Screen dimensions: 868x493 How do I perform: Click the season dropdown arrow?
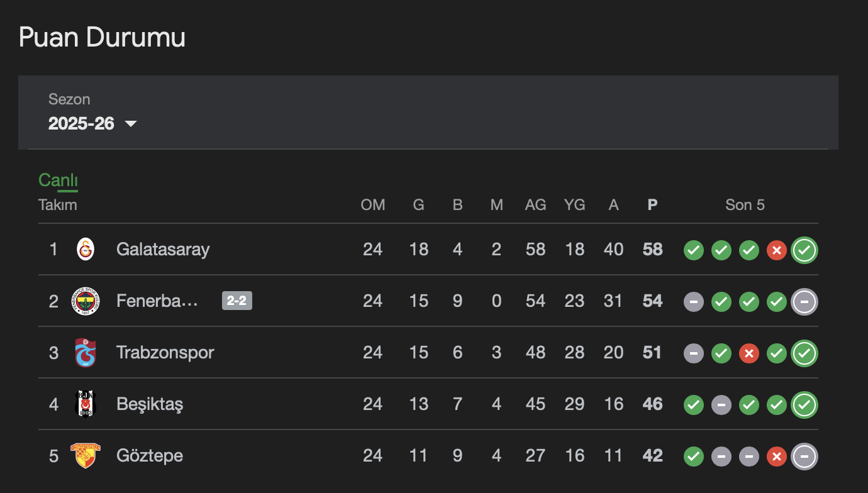click(131, 124)
